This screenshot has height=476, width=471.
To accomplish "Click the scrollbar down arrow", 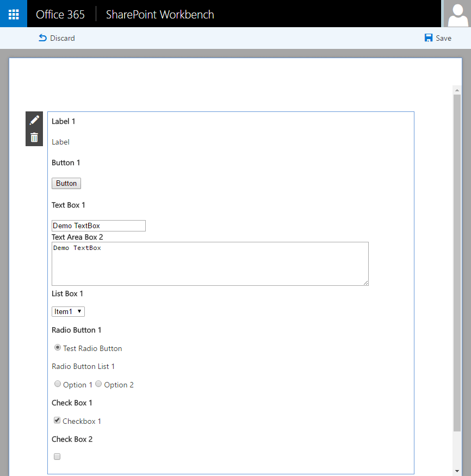I will (457, 471).
